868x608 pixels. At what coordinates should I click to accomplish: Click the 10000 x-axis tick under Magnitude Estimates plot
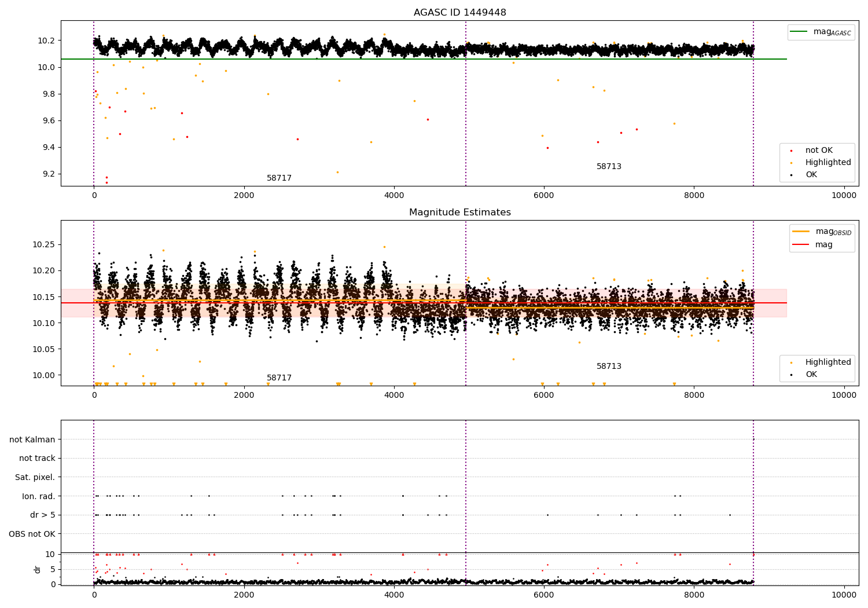tap(844, 395)
